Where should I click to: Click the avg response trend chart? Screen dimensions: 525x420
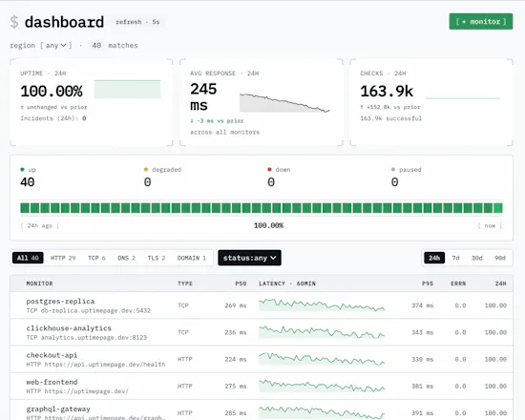point(285,103)
